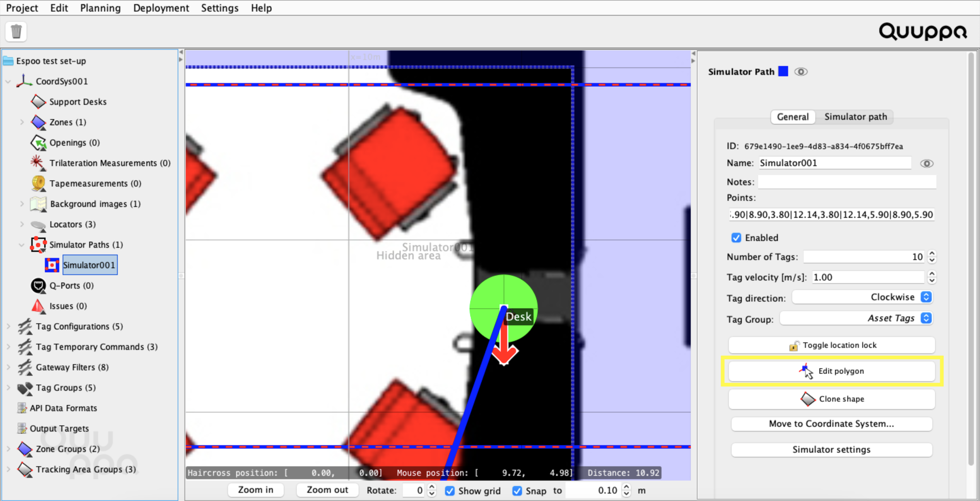Click the Number of Tags stepper arrows
980x501 pixels.
(932, 257)
